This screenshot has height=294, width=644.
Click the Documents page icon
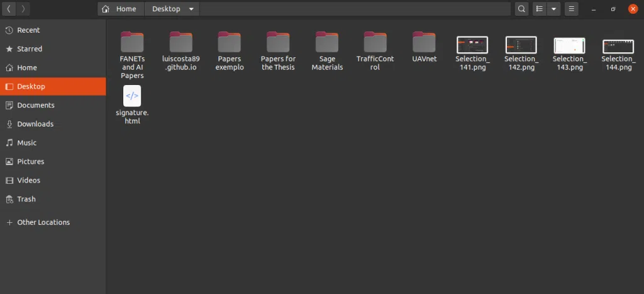[x=9, y=105]
